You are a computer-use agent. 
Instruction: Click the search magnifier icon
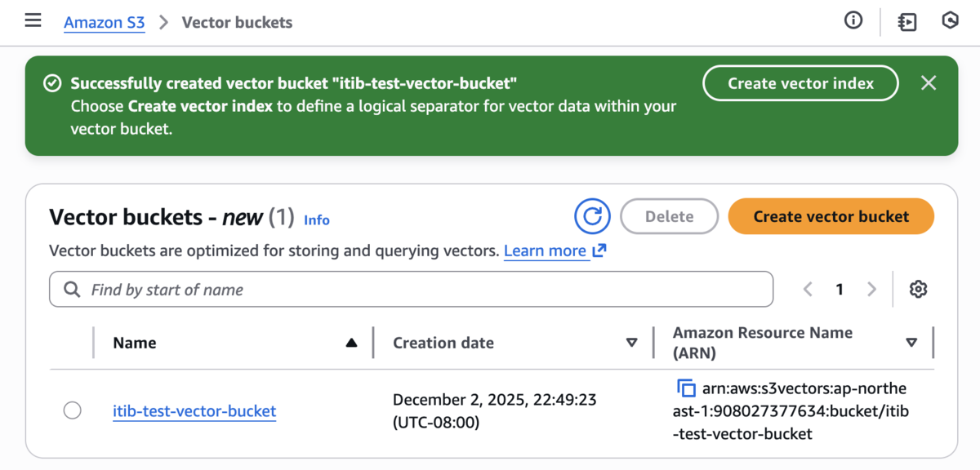click(x=72, y=290)
